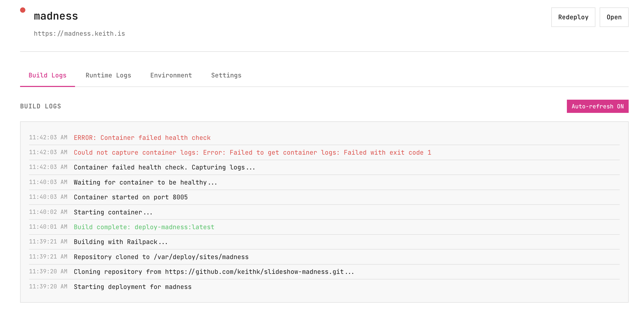Screen dimensions: 644x313
Task: Click the Building with Railpack log line
Action: [x=121, y=242]
